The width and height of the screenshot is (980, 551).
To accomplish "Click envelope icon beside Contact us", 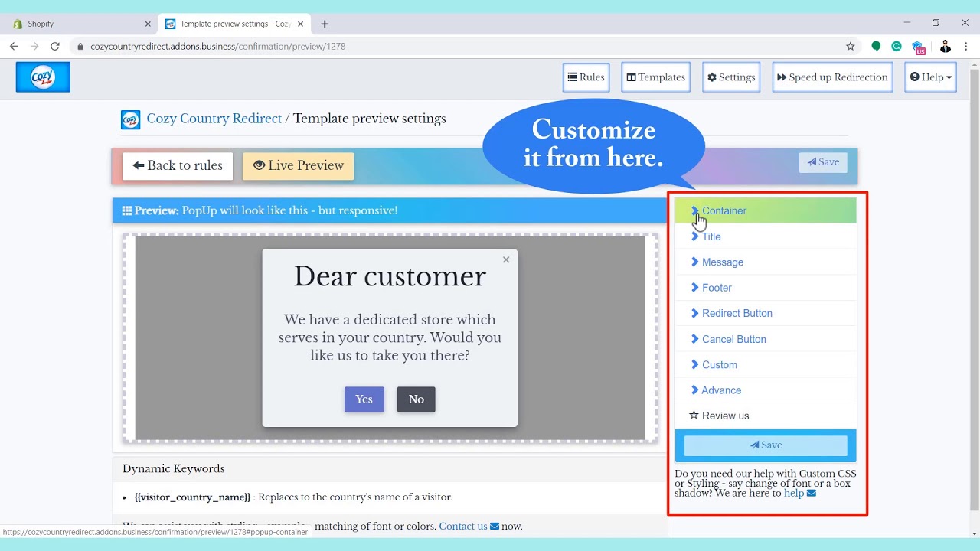I will click(495, 527).
